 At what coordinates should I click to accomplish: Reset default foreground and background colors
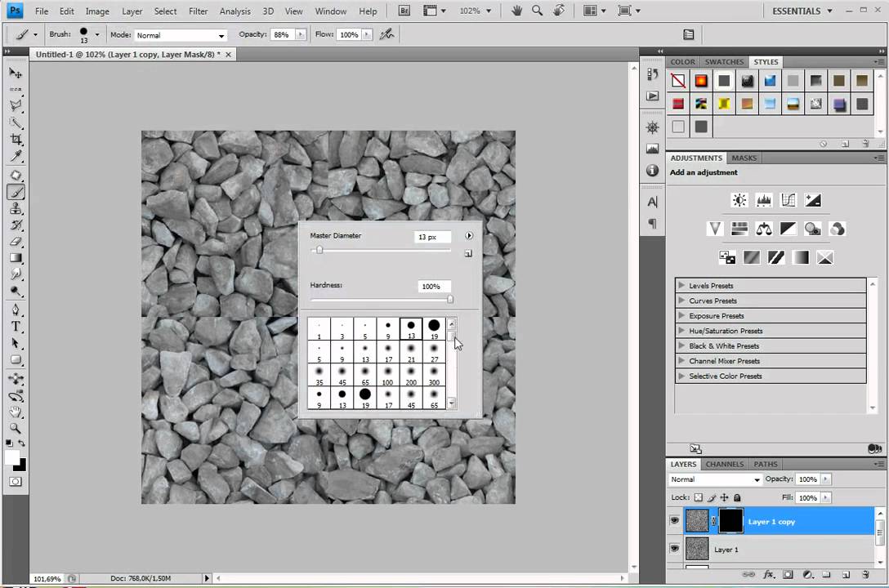click(9, 443)
